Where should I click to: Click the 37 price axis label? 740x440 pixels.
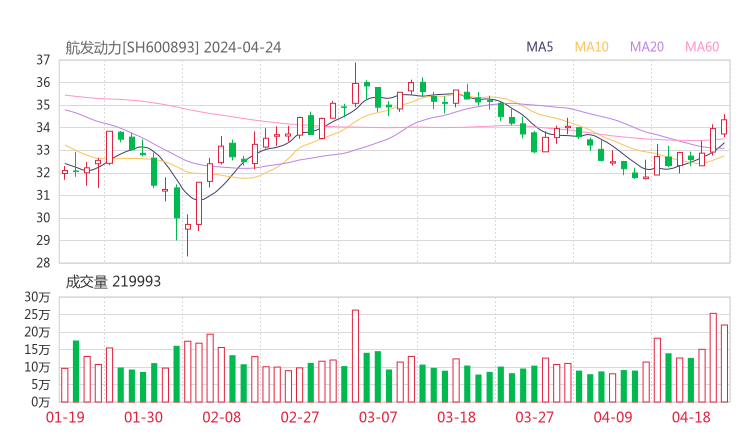click(43, 60)
